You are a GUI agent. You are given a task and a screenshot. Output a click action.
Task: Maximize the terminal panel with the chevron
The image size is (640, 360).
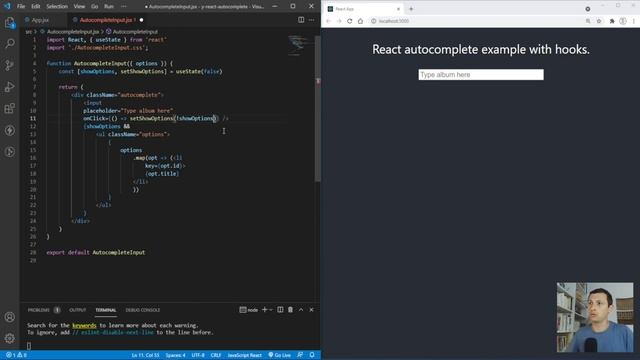[x=301, y=310]
